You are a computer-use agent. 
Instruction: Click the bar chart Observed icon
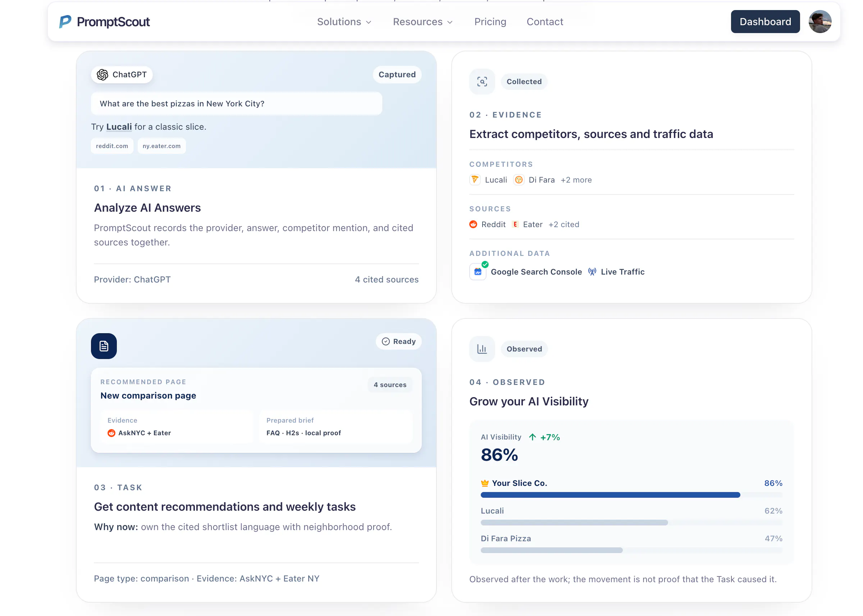point(482,349)
